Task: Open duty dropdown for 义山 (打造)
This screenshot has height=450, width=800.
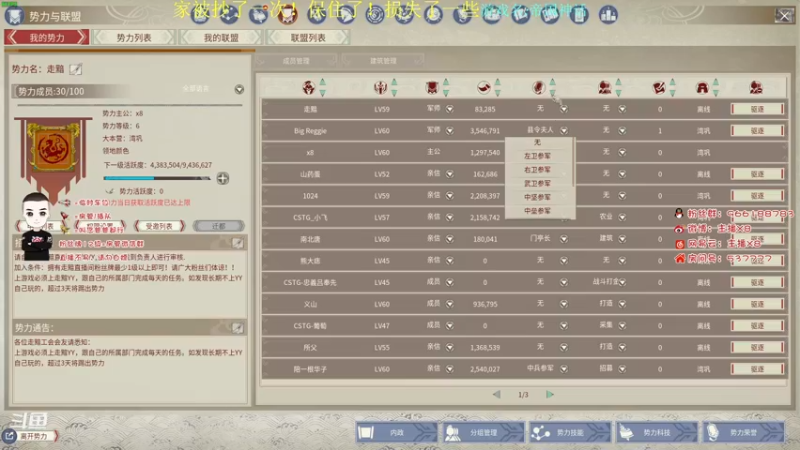Action: (622, 304)
